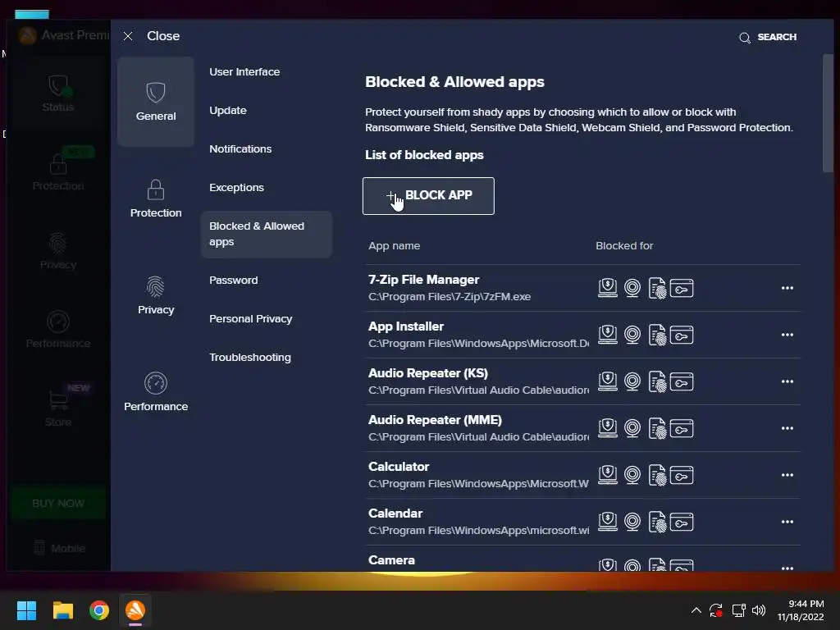
Task: Click Webcam Shield icon in App Installer row
Action: (x=632, y=335)
